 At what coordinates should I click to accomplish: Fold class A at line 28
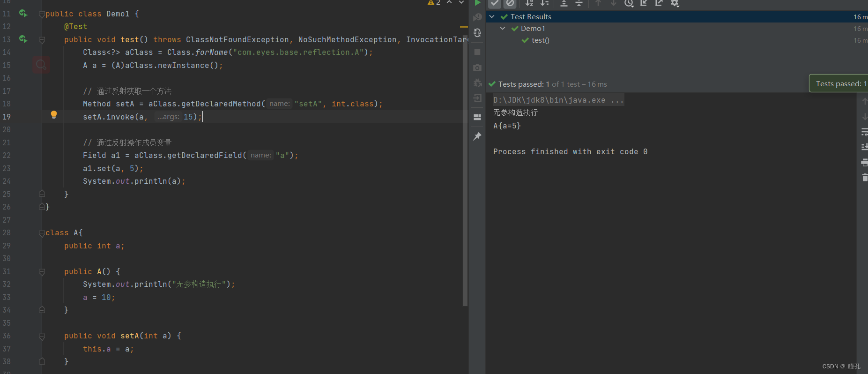click(42, 233)
